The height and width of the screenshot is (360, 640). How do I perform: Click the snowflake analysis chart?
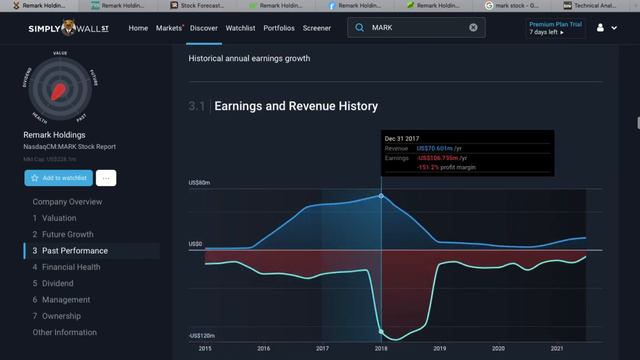point(60,88)
